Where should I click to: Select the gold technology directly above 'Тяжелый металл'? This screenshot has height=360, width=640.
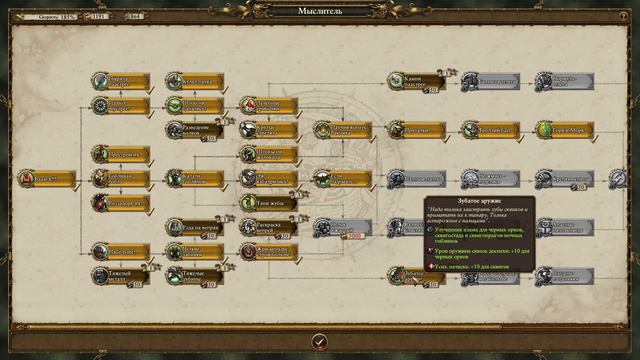[x=121, y=252]
